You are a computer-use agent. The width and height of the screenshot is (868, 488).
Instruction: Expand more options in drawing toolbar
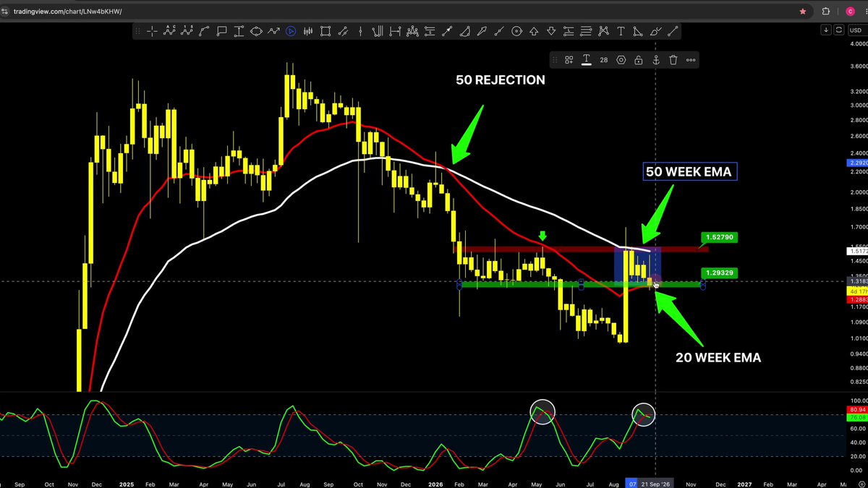(691, 60)
